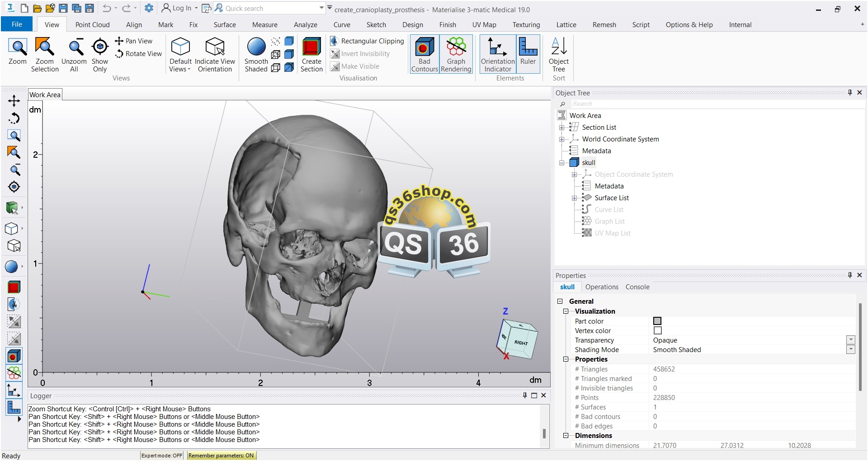Click Unzoom All icon

point(74,55)
